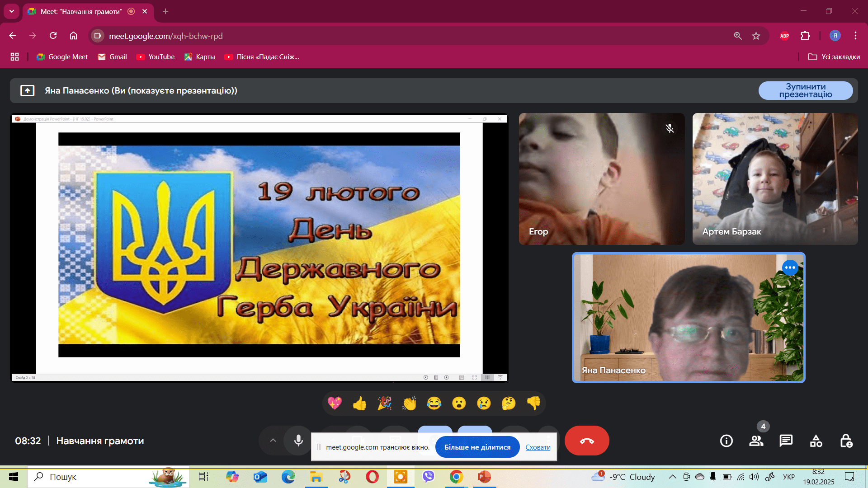Show the participants people panel

tap(756, 441)
